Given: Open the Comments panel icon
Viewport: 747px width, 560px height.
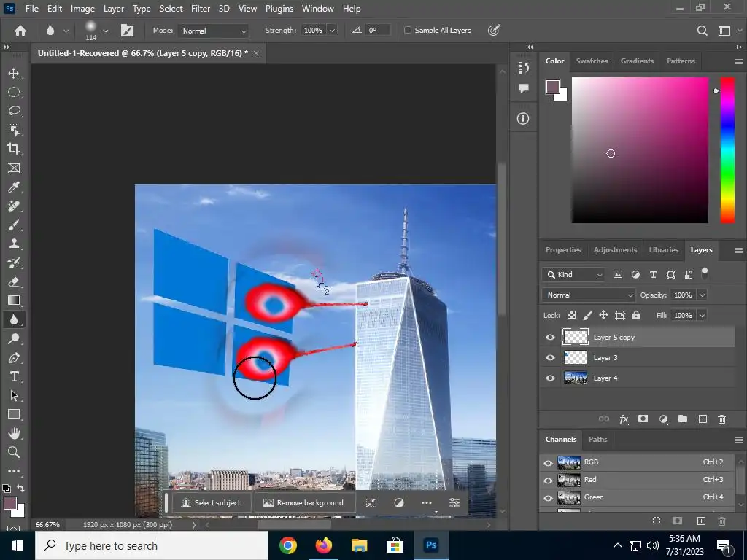Looking at the screenshot, I should point(523,88).
